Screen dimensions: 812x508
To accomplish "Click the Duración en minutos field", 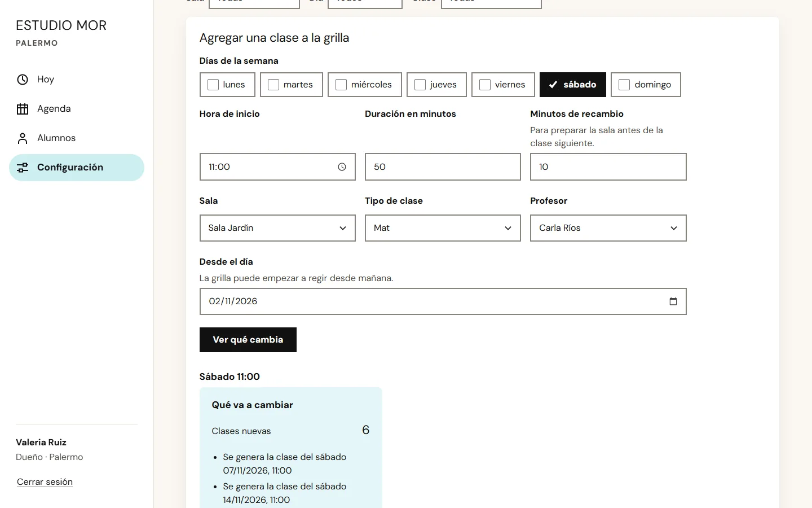I will click(443, 167).
